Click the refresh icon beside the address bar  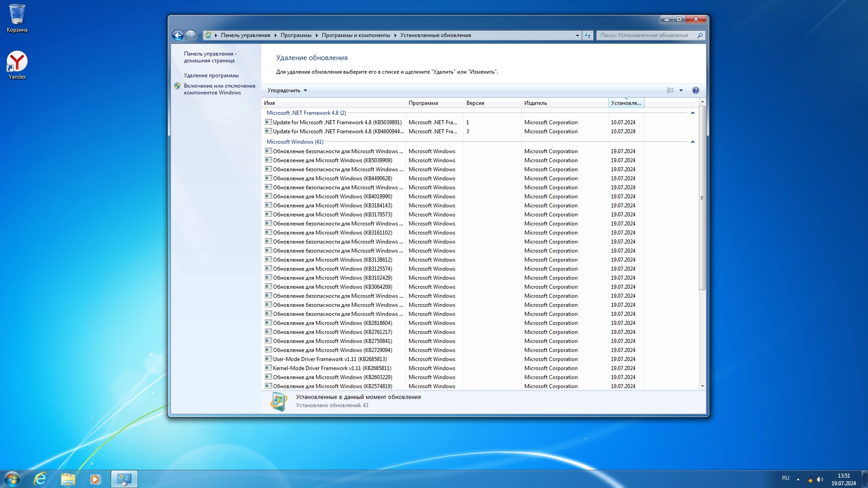588,35
